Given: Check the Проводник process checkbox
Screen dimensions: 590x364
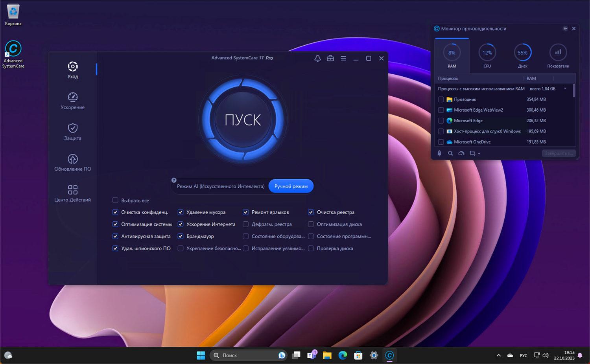Looking at the screenshot, I should point(441,99).
